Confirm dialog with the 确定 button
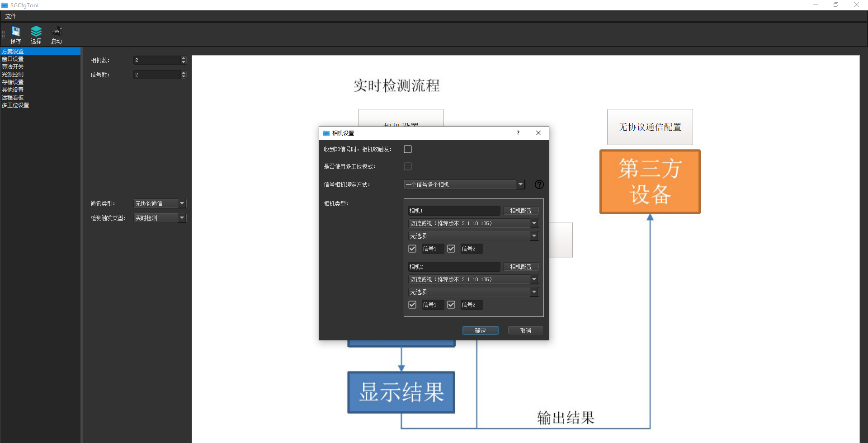 (480, 330)
